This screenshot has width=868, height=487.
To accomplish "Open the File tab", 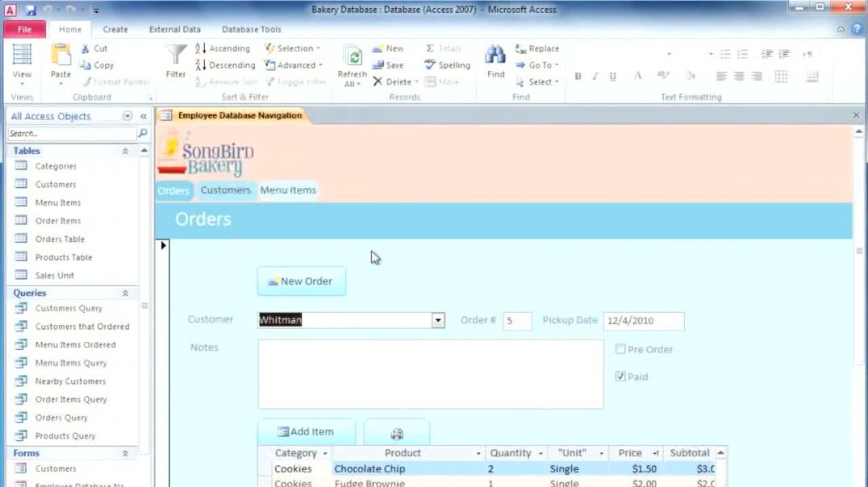I will tap(25, 29).
